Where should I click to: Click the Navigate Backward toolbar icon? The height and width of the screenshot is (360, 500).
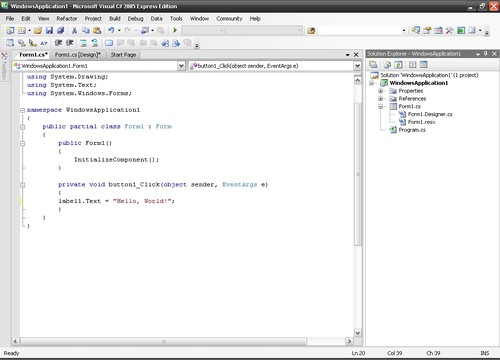[x=145, y=31]
